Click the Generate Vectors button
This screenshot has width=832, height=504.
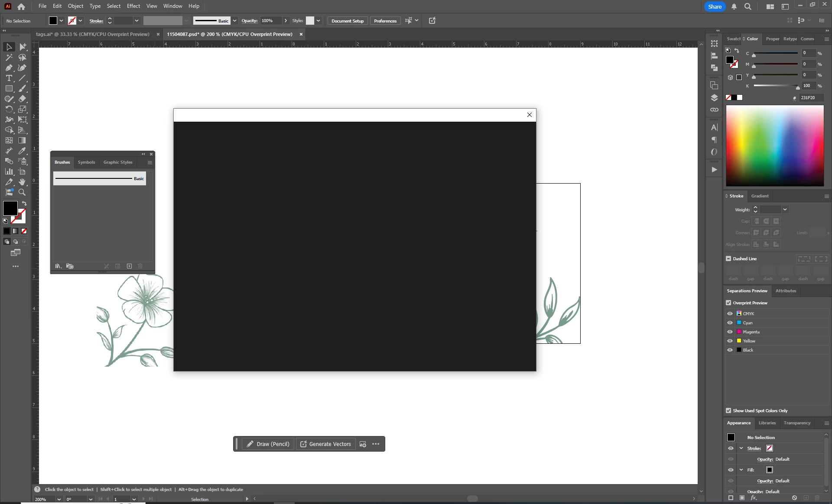click(325, 444)
